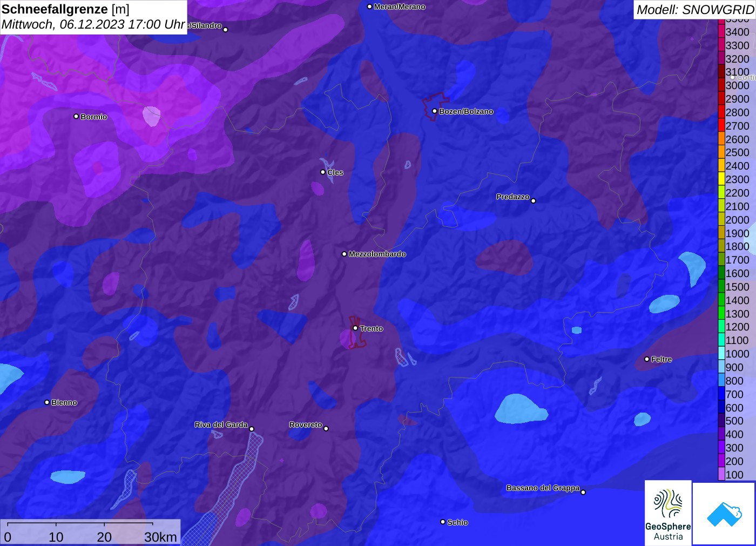Click the Riva del Garda marker
The height and width of the screenshot is (546, 756).
(252, 429)
